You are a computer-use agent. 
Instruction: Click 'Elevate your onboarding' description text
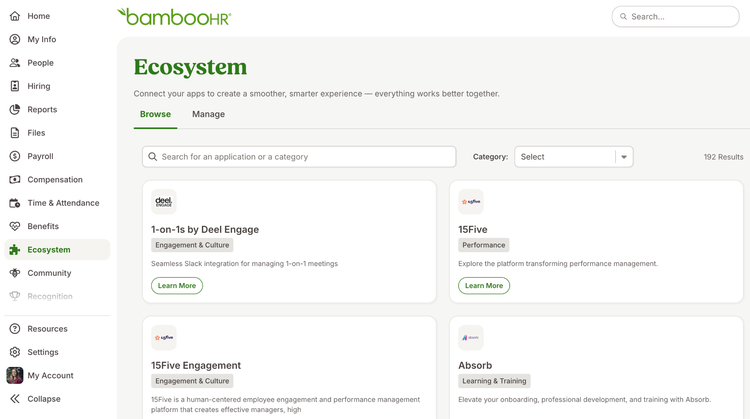[585, 399]
